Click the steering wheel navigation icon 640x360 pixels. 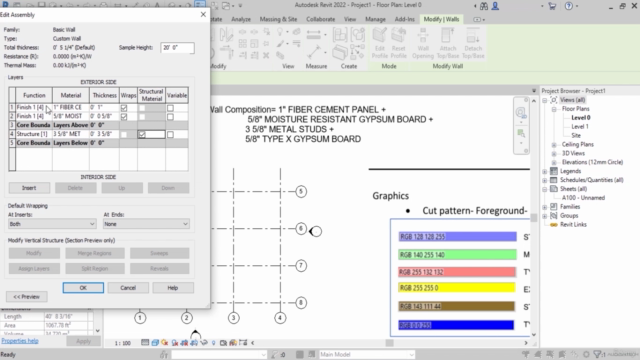[x=521, y=113]
